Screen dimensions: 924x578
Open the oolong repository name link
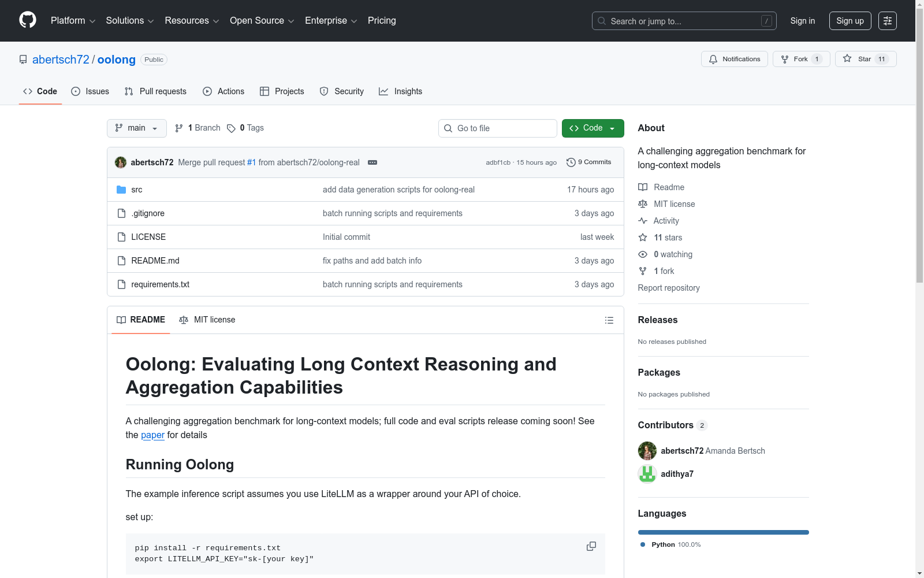coord(117,60)
